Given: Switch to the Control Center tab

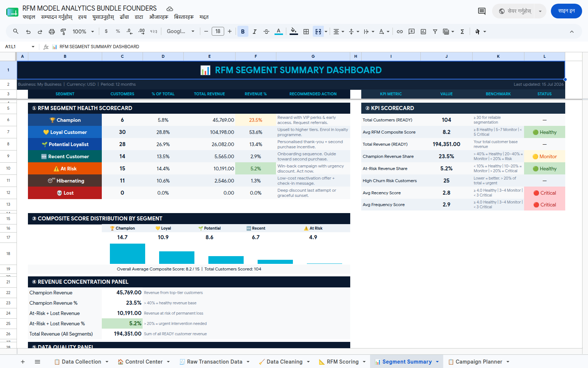Looking at the screenshot, I should [x=144, y=362].
